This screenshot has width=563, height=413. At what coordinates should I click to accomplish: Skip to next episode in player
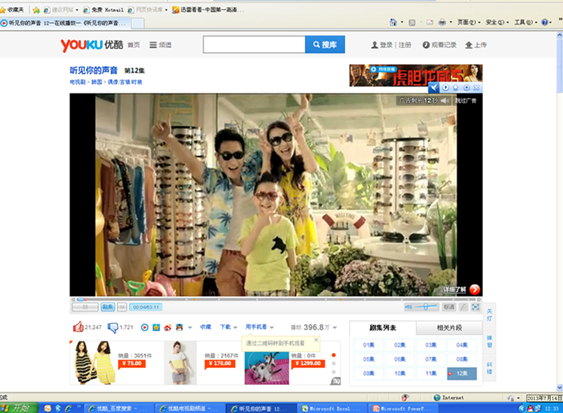tap(122, 307)
